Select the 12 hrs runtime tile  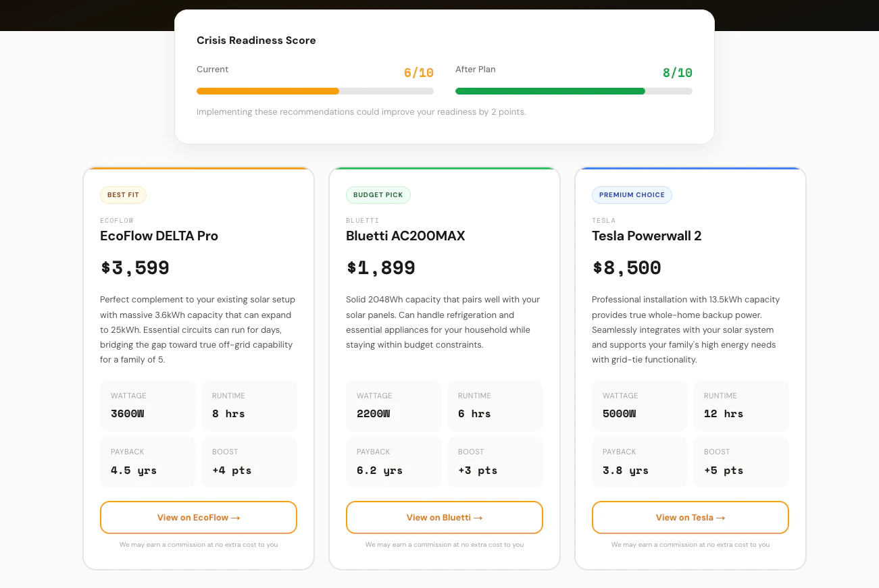click(x=741, y=406)
